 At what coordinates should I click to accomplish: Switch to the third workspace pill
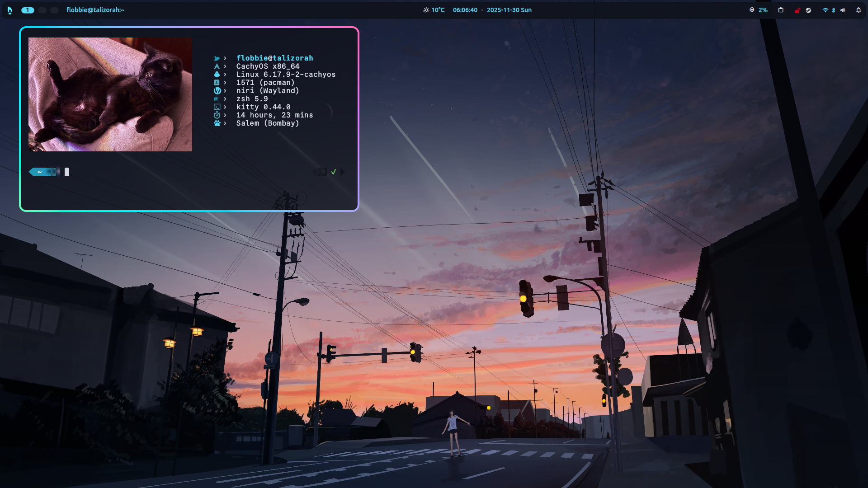click(54, 10)
